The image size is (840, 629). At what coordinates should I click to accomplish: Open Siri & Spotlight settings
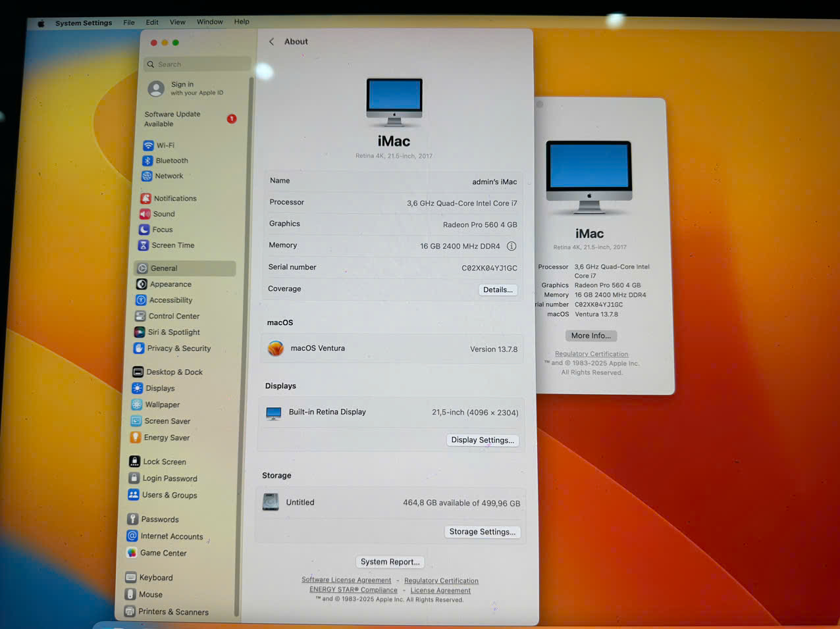173,332
